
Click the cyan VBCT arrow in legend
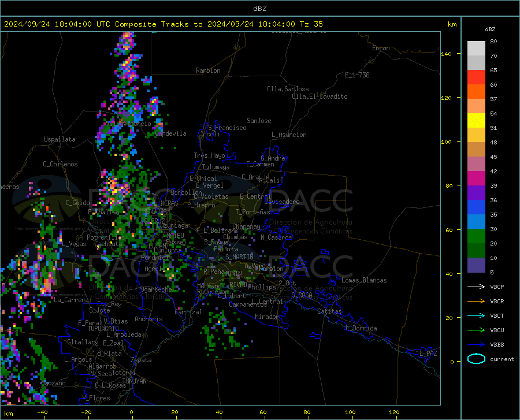point(476,315)
